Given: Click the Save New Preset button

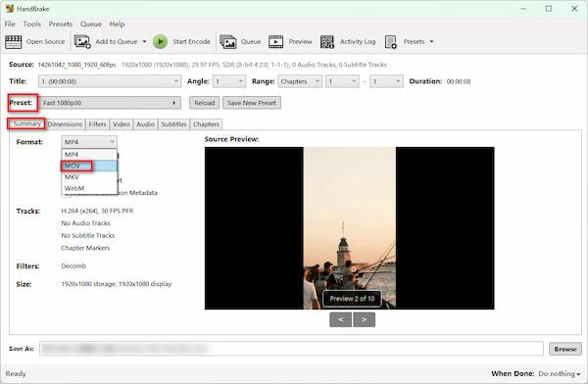Looking at the screenshot, I should click(x=252, y=103).
